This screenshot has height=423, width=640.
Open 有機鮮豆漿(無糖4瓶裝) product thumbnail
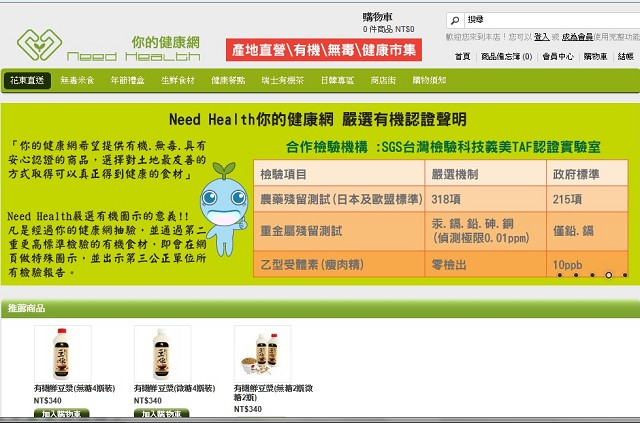(x=63, y=354)
